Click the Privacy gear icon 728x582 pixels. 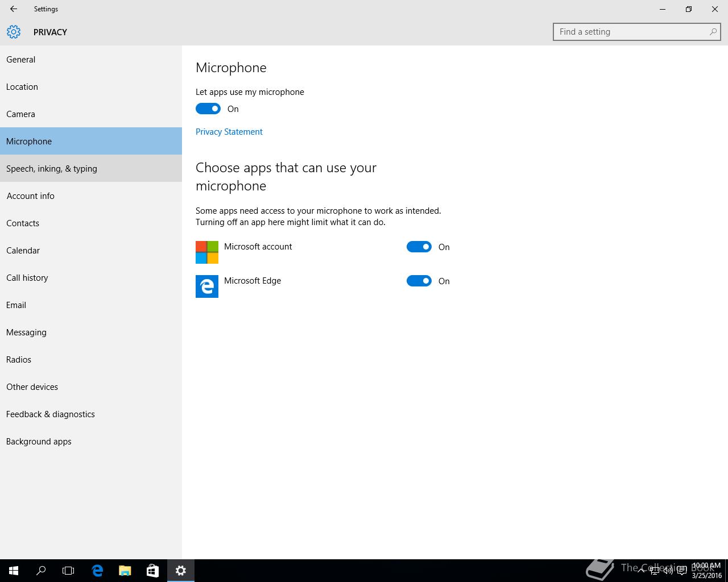pyautogui.click(x=14, y=32)
